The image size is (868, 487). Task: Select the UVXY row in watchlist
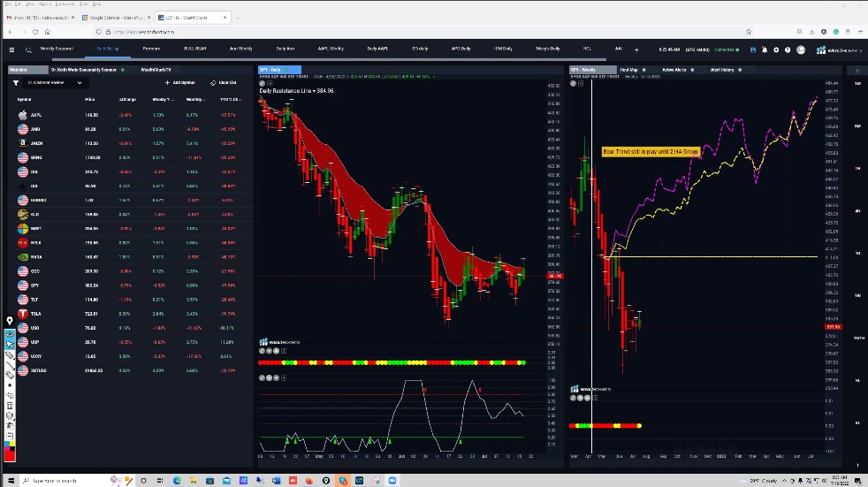tap(130, 356)
